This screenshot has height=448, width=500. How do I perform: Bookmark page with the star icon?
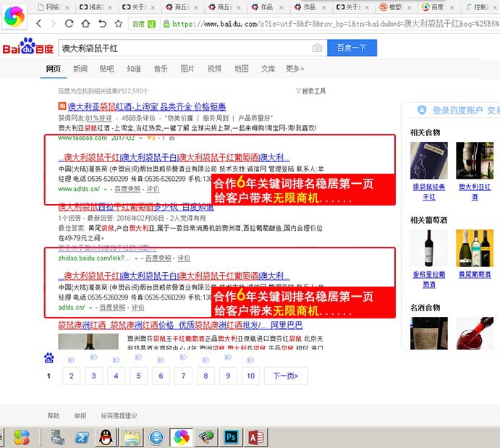pyautogui.click(x=119, y=23)
